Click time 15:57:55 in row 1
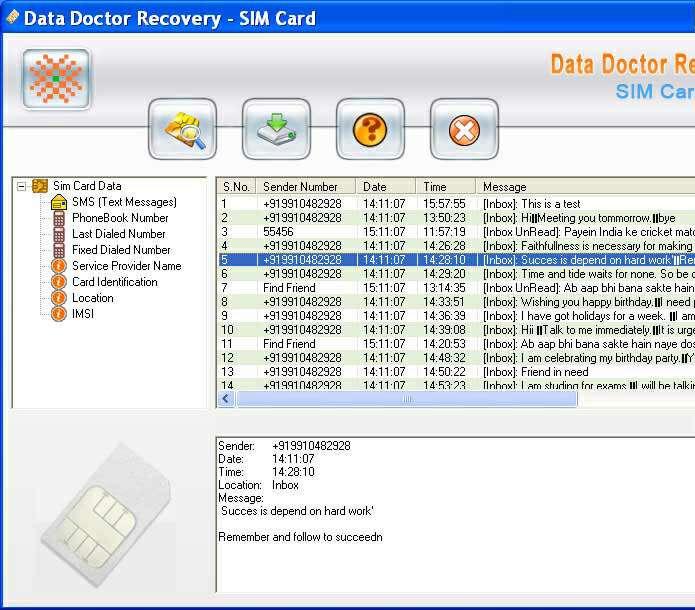This screenshot has height=610, width=695. point(444,204)
